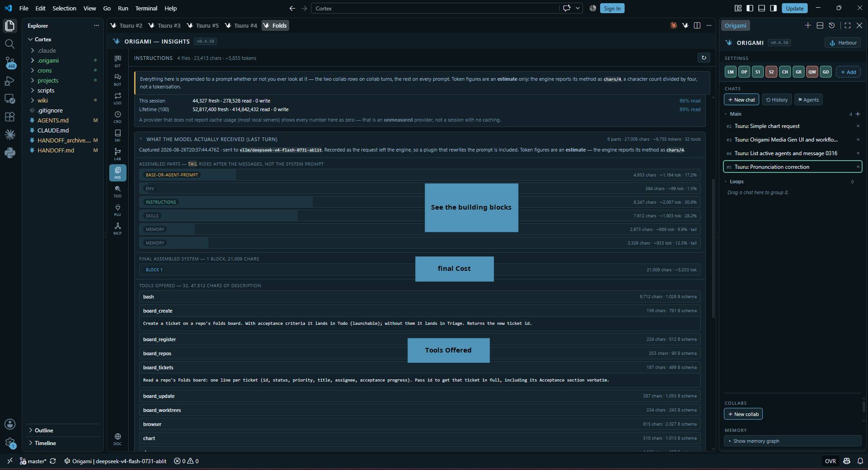Select the PLU plugins section icon
This screenshot has height=470, width=868.
pyautogui.click(x=117, y=210)
